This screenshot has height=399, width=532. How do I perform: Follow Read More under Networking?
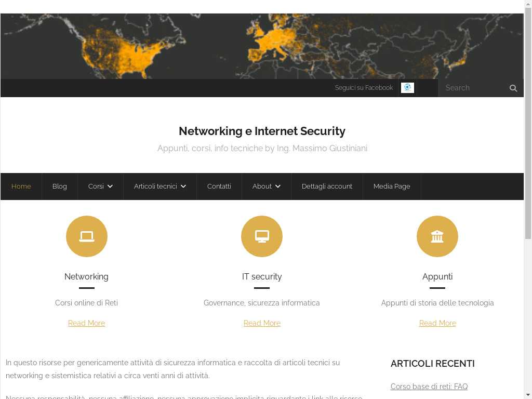click(87, 323)
